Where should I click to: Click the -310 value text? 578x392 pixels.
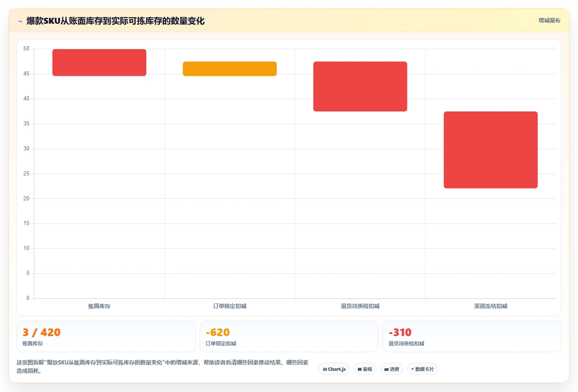click(x=400, y=332)
